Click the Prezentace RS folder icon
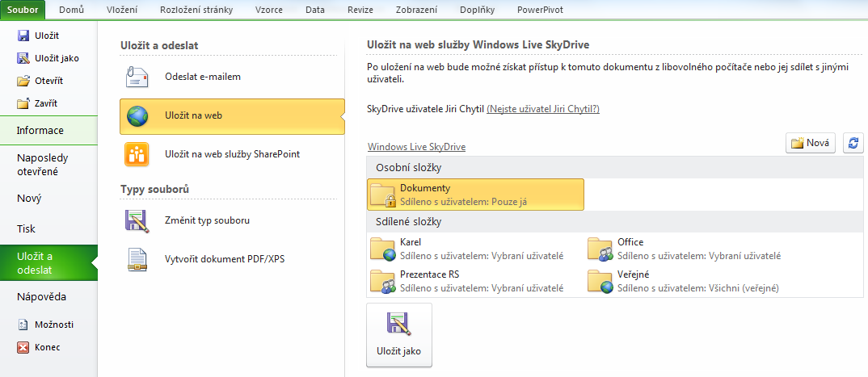The height and width of the screenshot is (377, 868). click(x=383, y=281)
